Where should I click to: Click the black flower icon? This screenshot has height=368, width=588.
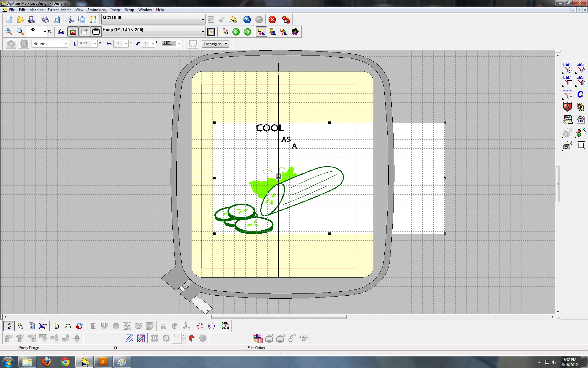coord(295,32)
